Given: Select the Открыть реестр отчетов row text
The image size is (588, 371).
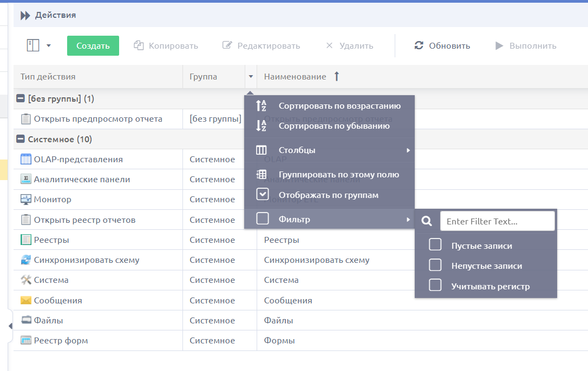Looking at the screenshot, I should [85, 220].
